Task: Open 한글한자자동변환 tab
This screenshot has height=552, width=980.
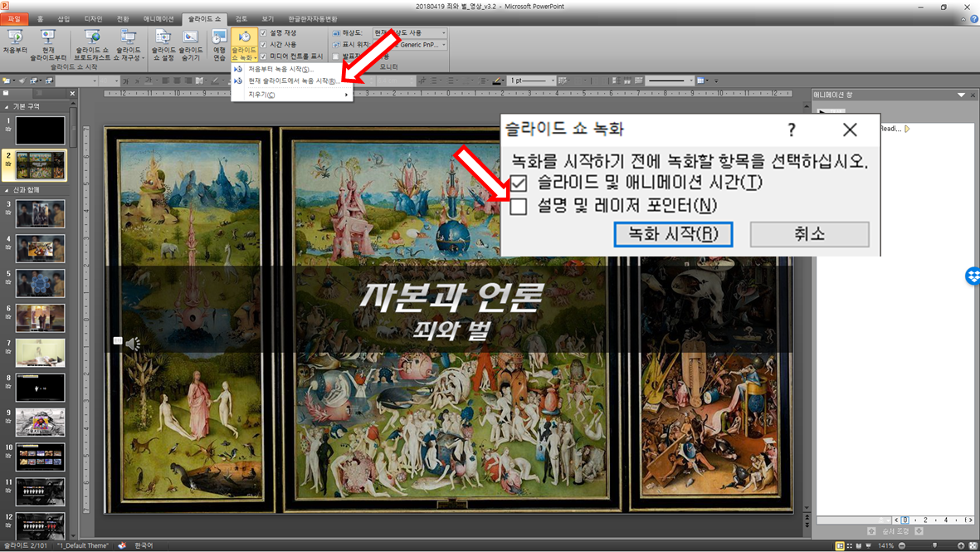Action: click(313, 19)
